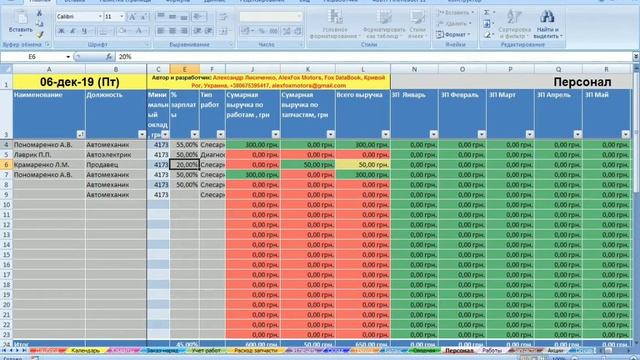This screenshot has width=640, height=360.
Task: Open the Clear eraser tool
Action: [x=487, y=35]
